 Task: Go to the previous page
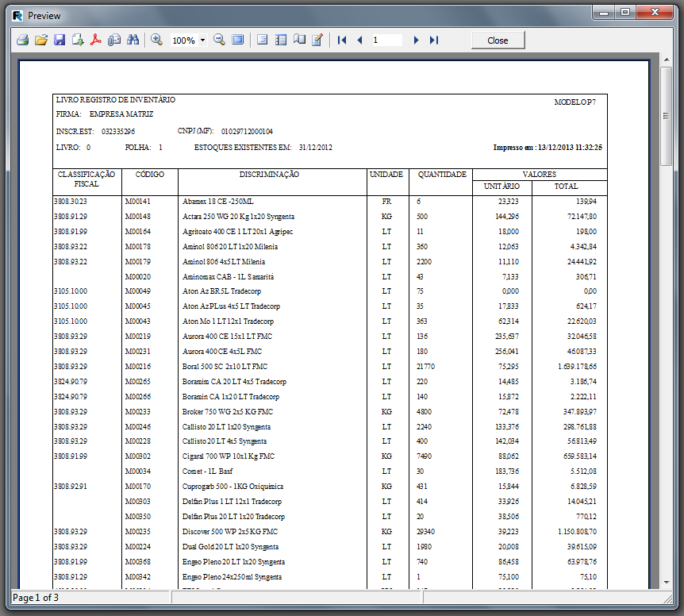click(360, 40)
